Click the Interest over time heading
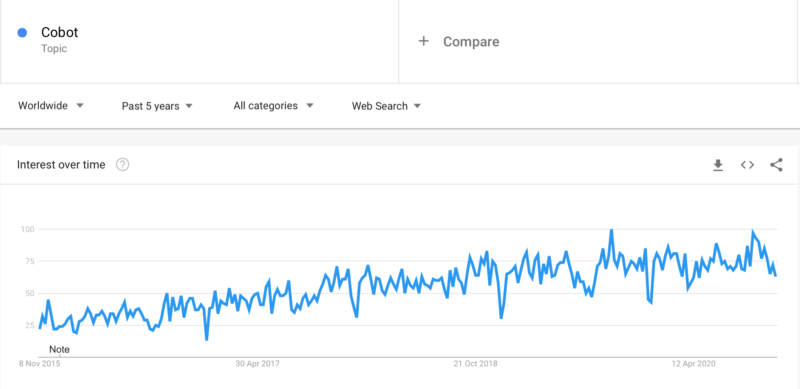The height and width of the screenshot is (389, 800). click(61, 165)
